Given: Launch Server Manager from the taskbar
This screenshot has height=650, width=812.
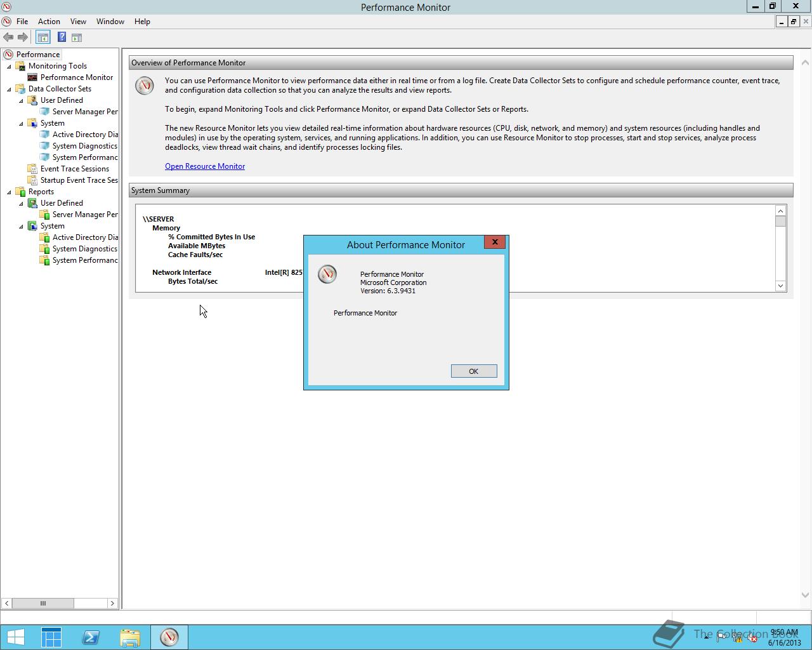Looking at the screenshot, I should (x=51, y=637).
